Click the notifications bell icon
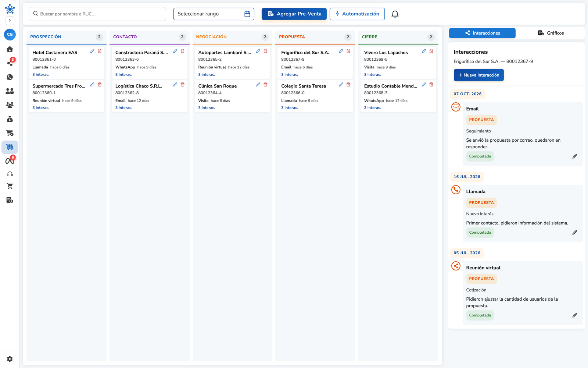588x368 pixels. pos(395,14)
